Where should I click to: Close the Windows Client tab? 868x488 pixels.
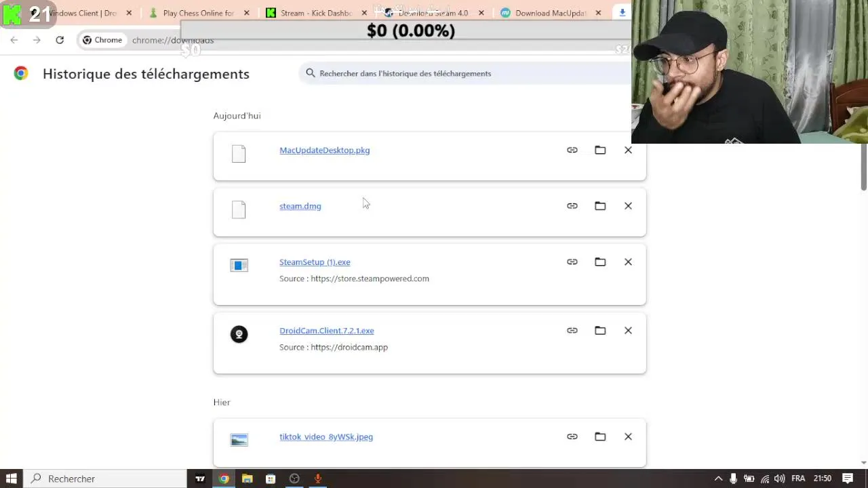[x=129, y=13]
